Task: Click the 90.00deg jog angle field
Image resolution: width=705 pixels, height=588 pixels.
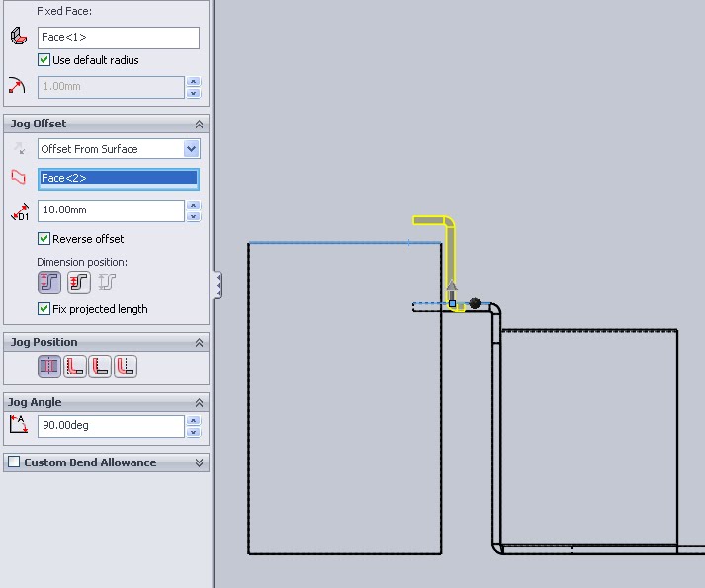Action: click(x=111, y=426)
